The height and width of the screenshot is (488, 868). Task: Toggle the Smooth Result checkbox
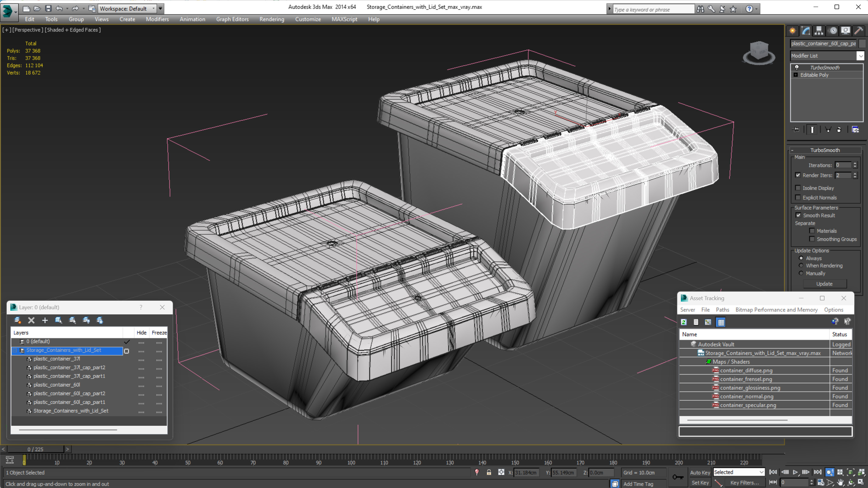799,215
